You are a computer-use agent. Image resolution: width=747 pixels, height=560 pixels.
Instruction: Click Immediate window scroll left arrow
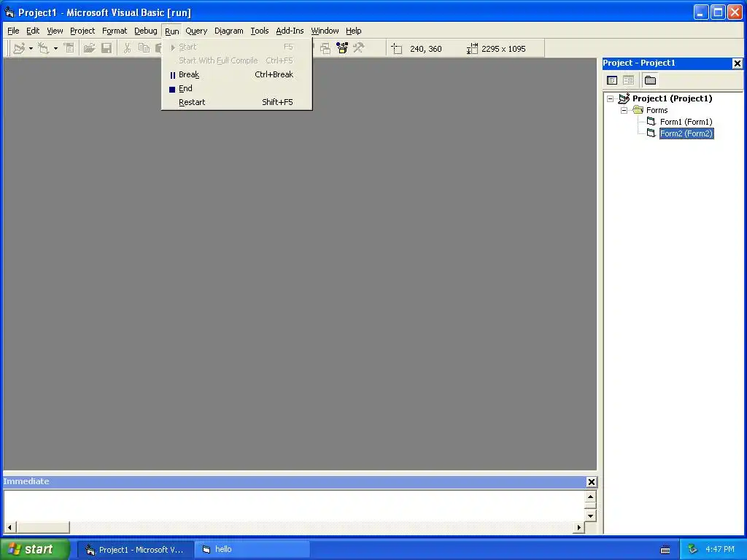(x=9, y=527)
